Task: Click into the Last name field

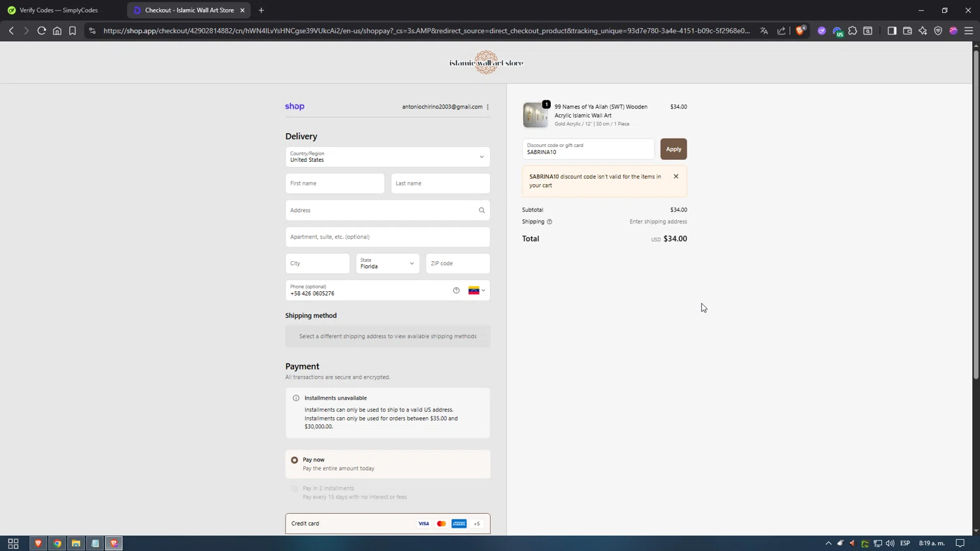Action: [440, 183]
